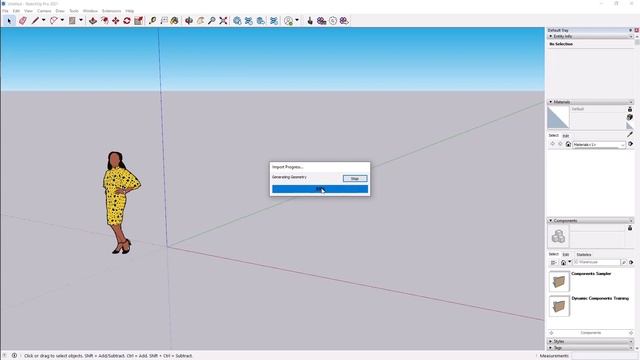Click the Create Material icon

(630, 117)
